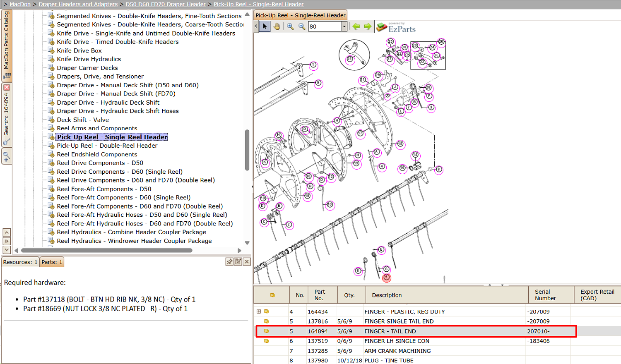
Task: Click note icon on part 164434 row
Action: coord(267,311)
